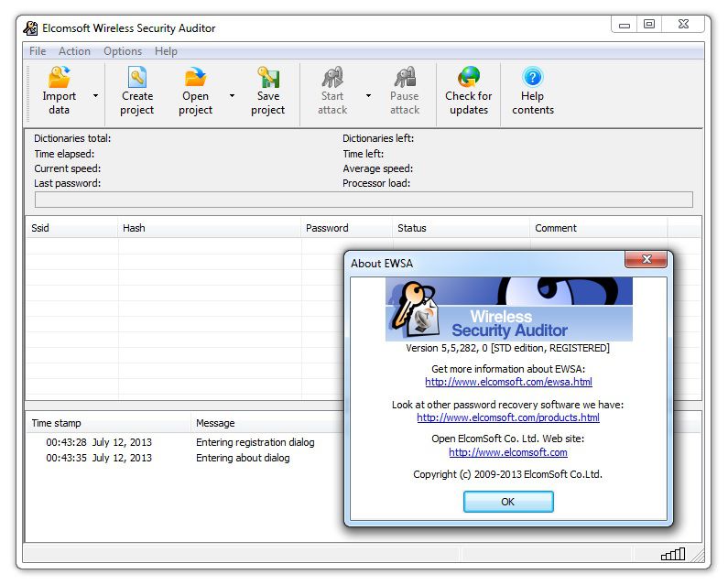Click the Check for updates globe icon
728x585 pixels.
click(x=469, y=77)
